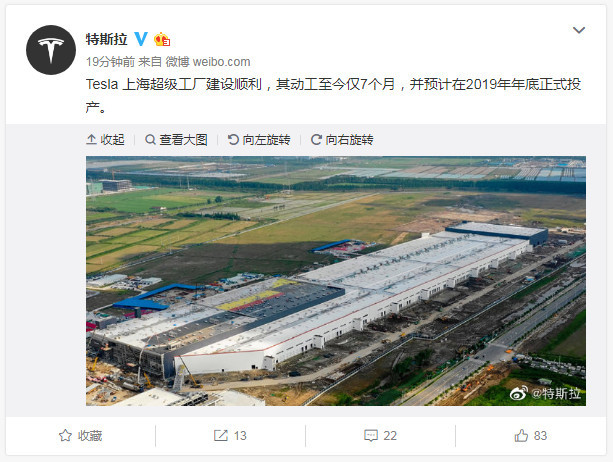Viewport: 613px width, 462px height.
Task: Open the 19分钟前 post timestamp
Action: tap(110, 62)
